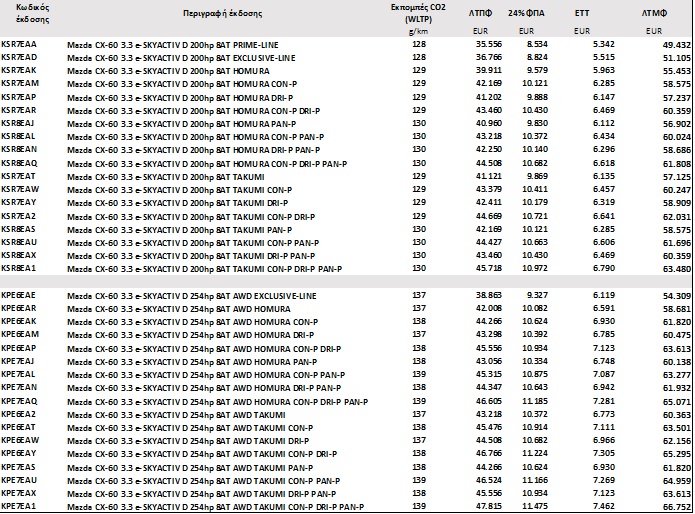The height and width of the screenshot is (514, 695).
Task: Click the ΕΤΤ value 5.342
Action: 604,44
